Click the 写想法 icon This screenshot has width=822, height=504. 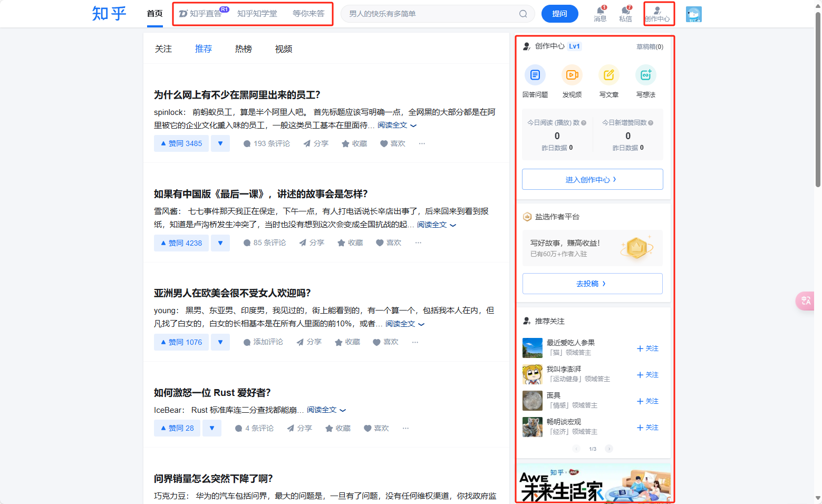click(x=646, y=75)
